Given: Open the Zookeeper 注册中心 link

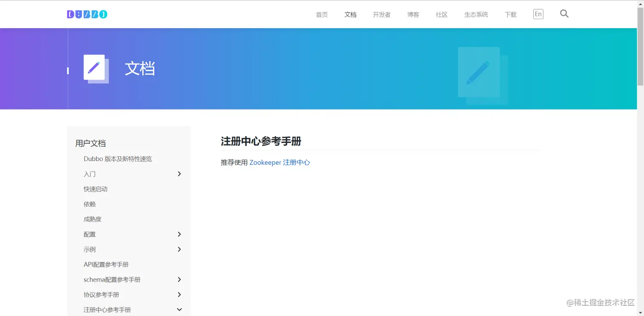Looking at the screenshot, I should pos(279,162).
